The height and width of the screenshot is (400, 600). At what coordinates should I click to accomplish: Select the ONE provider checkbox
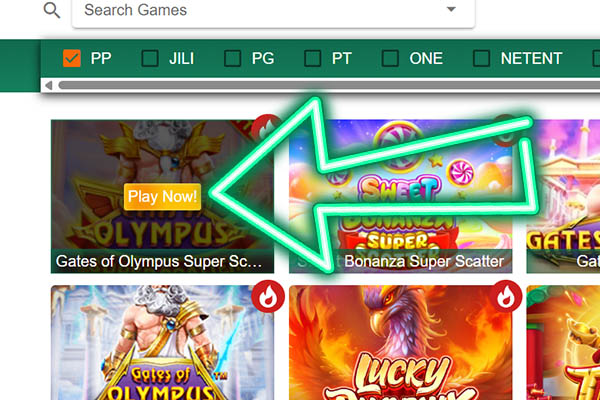coord(390,59)
